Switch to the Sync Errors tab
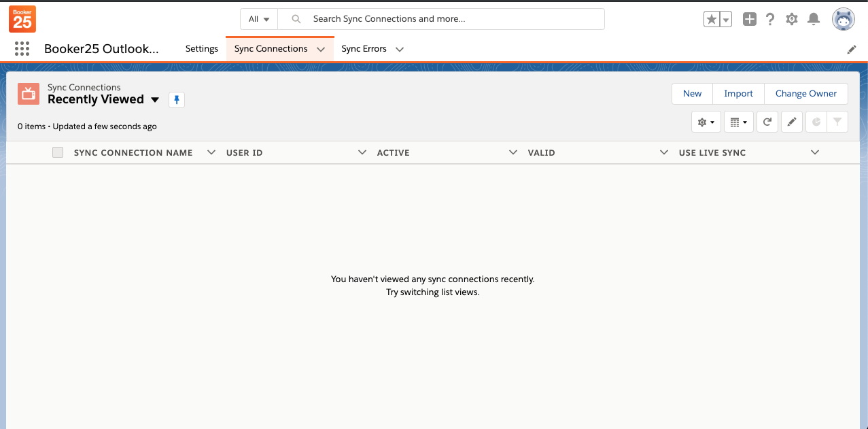Viewport: 868px width, 429px height. coord(364,49)
